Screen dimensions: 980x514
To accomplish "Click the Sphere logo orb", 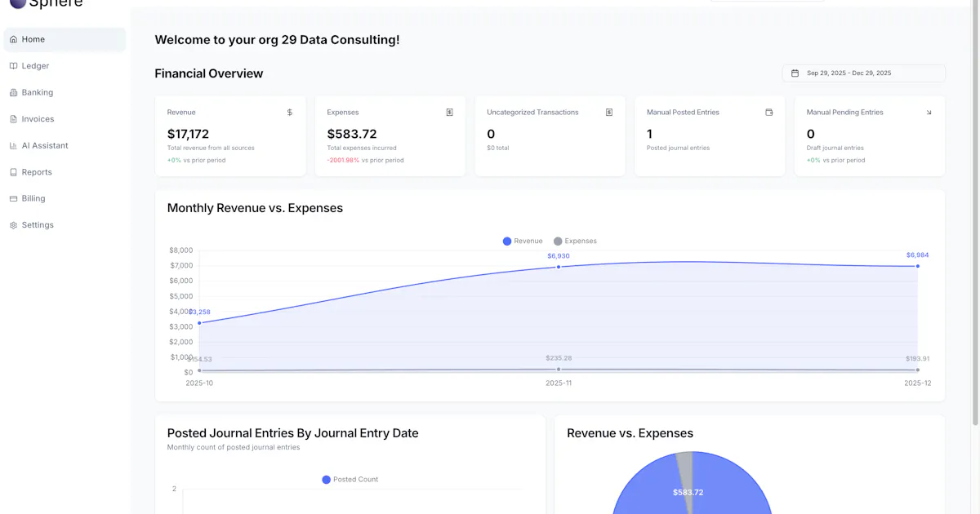I will click(17, 3).
